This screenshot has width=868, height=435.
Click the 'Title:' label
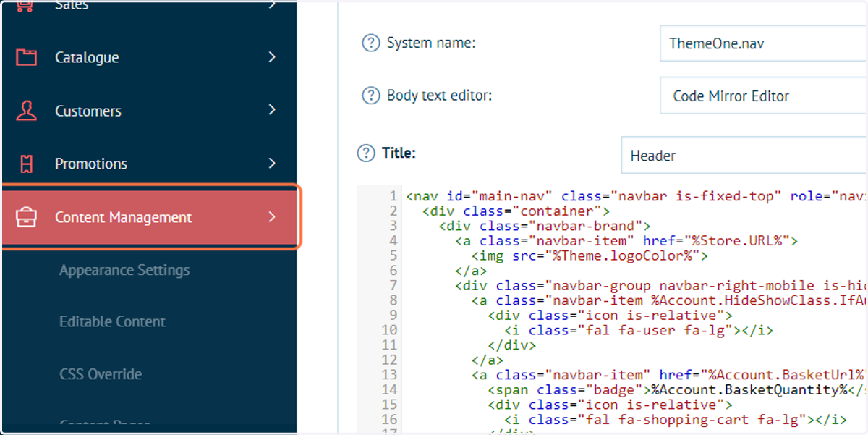point(399,153)
